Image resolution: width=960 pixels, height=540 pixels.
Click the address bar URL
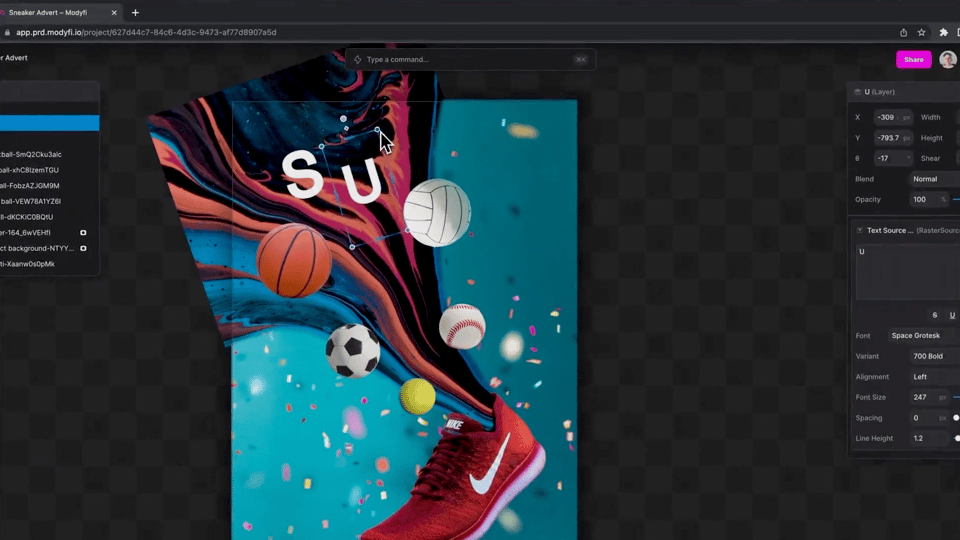(146, 32)
